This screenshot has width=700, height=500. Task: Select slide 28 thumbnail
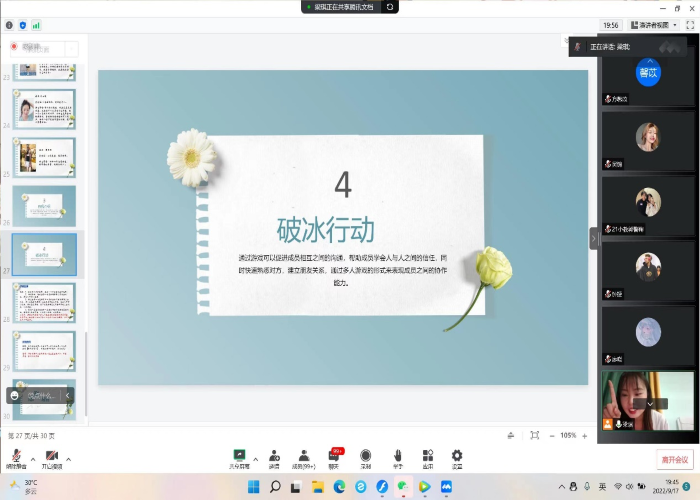coord(44,302)
